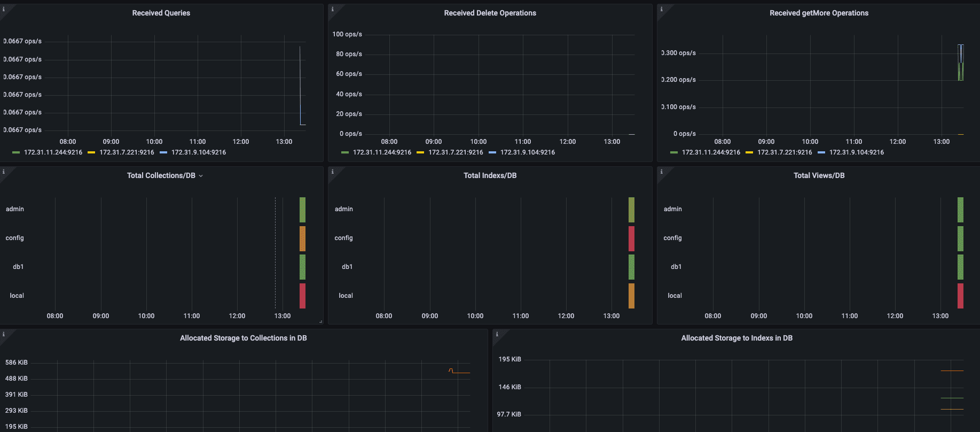The image size is (980, 432).
Task: Toggle 172.31.7.221:9216 series in Received Queries legend
Action: point(127,152)
